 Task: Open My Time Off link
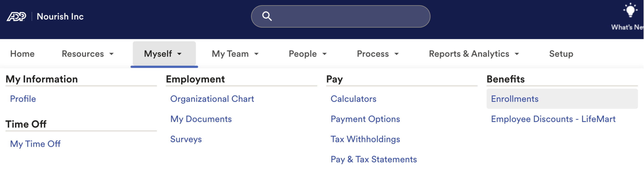pos(35,144)
